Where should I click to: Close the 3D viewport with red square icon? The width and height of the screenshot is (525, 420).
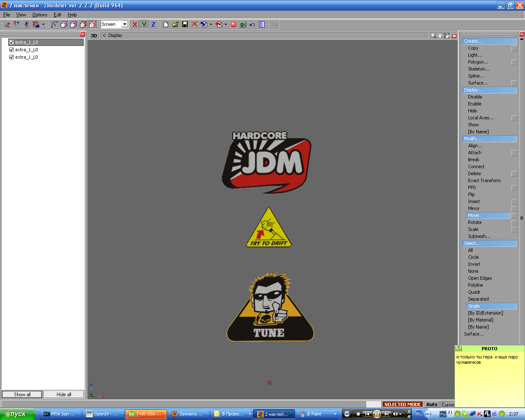point(454,36)
